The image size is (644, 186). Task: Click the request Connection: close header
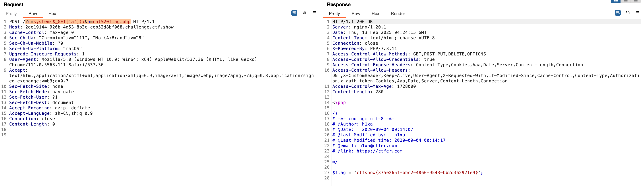tap(32, 119)
